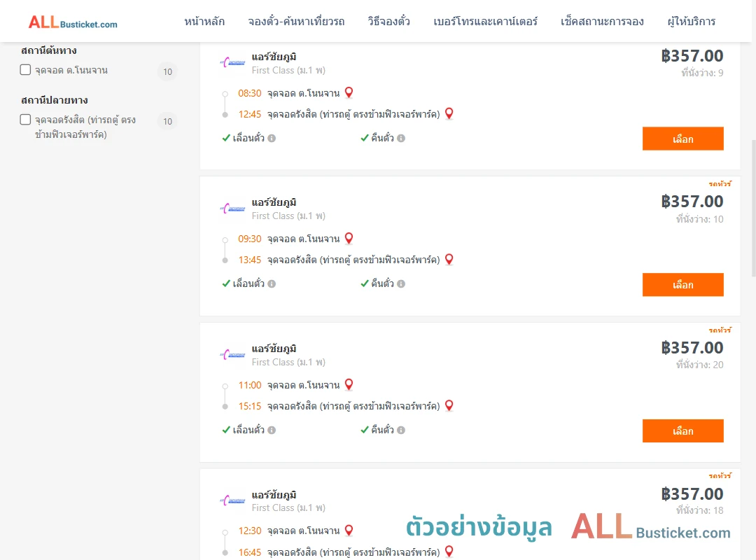Show map pin for 13:45 จุดจอดรังสิต arrival
Viewport: 756px width, 560px height.
(449, 259)
